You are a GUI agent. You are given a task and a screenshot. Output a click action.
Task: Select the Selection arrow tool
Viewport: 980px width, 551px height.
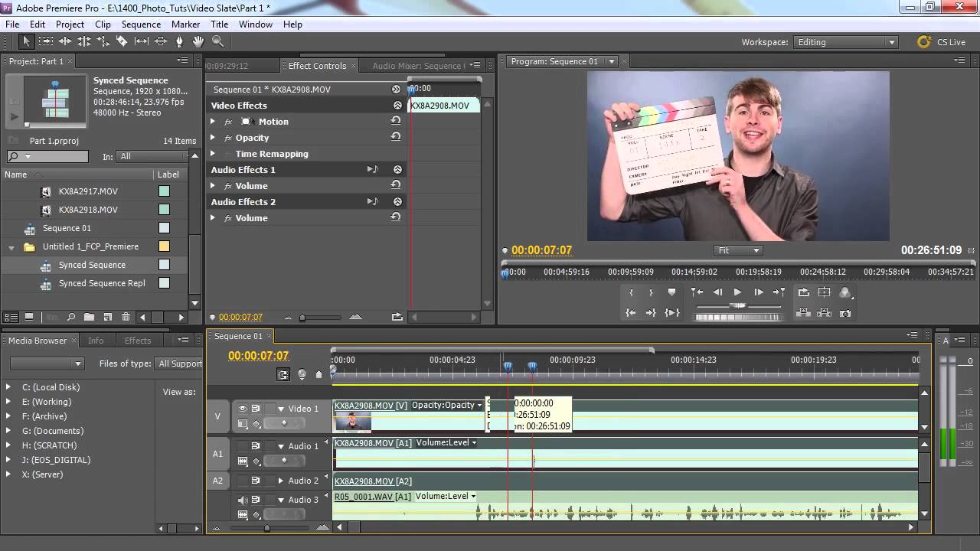[x=26, y=41]
